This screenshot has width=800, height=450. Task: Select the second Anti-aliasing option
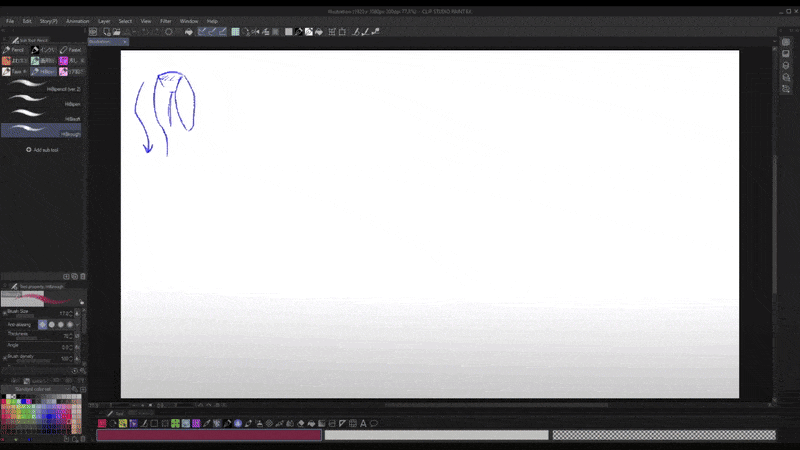[x=52, y=324]
